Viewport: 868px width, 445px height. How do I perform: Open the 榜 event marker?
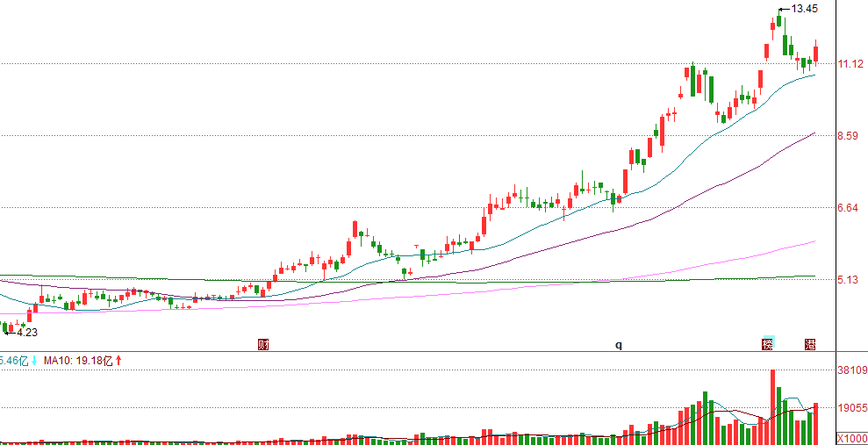pyautogui.click(x=768, y=344)
